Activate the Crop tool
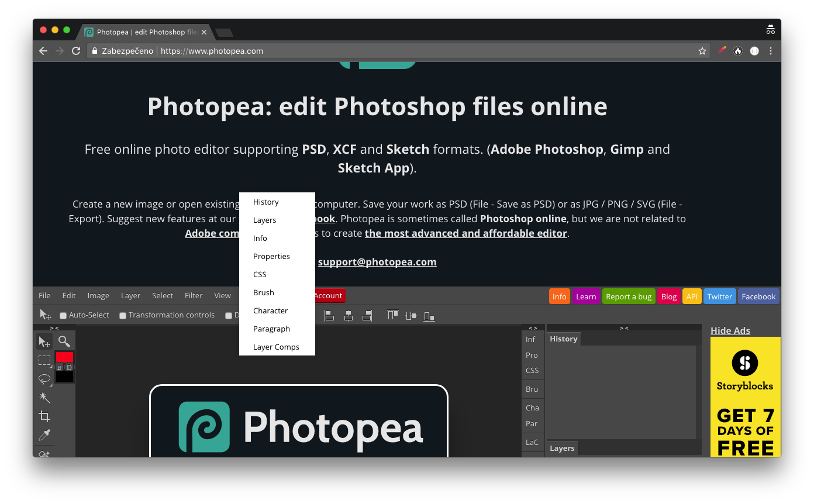Screen dimensions: 814x504 (44, 416)
